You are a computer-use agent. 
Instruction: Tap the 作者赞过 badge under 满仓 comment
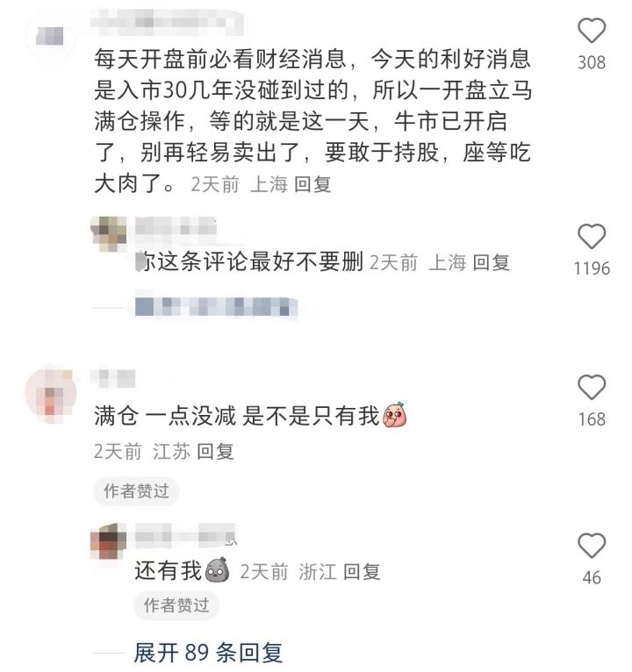(x=136, y=490)
